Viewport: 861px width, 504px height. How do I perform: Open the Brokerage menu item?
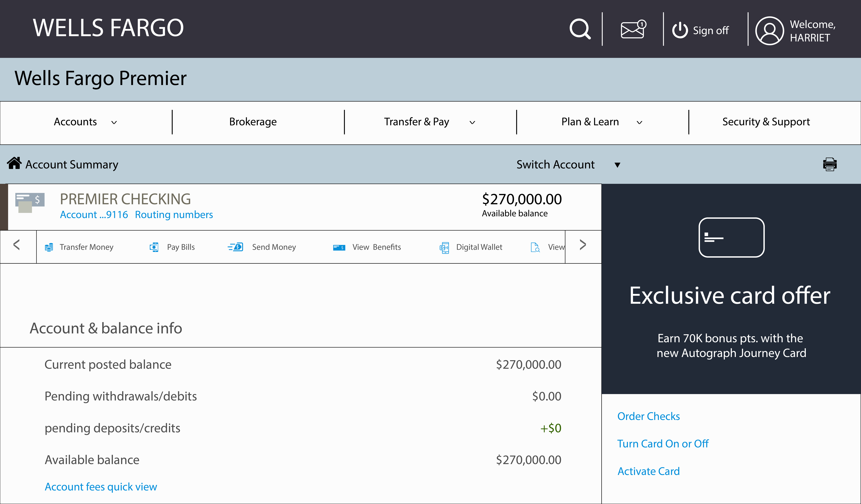pyautogui.click(x=253, y=122)
